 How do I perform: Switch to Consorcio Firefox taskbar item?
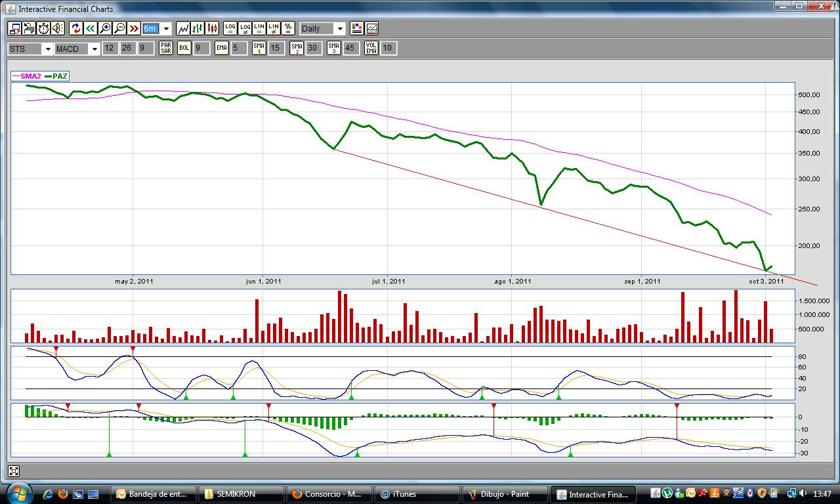(x=330, y=494)
